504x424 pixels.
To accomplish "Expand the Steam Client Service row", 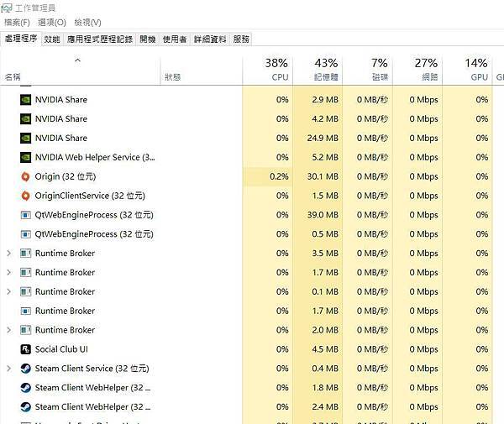I will (x=9, y=369).
